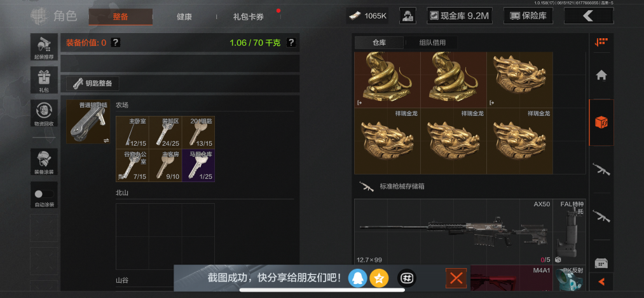
Task: Open the 礼包 gift box icon
Action: pos(44,80)
